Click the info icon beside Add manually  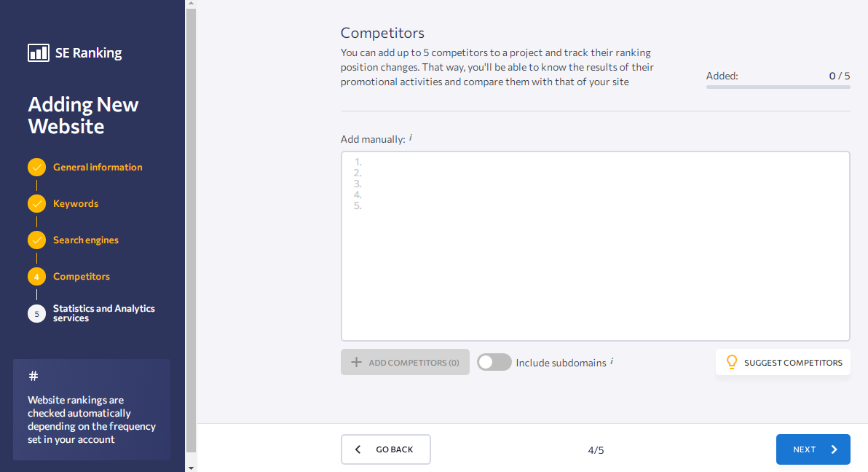(411, 138)
